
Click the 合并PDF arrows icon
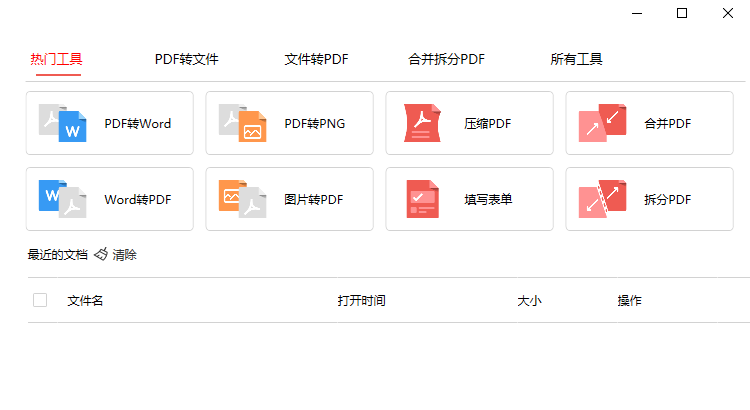tap(602, 123)
